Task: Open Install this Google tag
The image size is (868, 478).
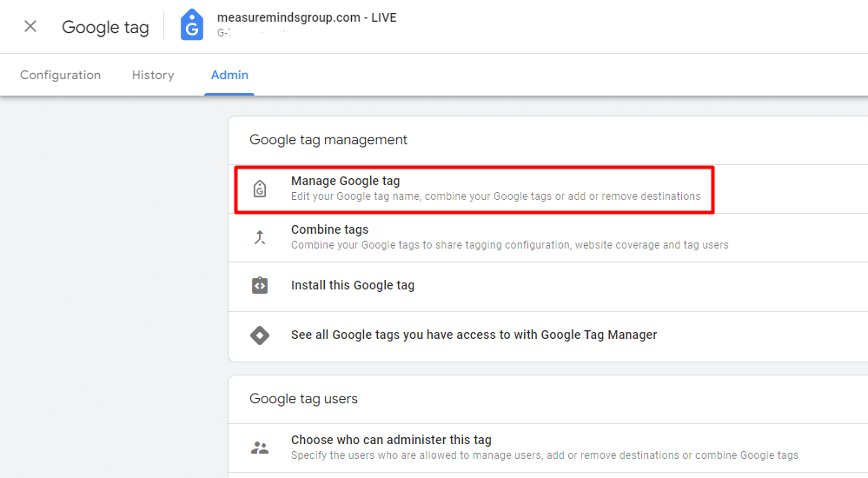Action: coord(548,286)
